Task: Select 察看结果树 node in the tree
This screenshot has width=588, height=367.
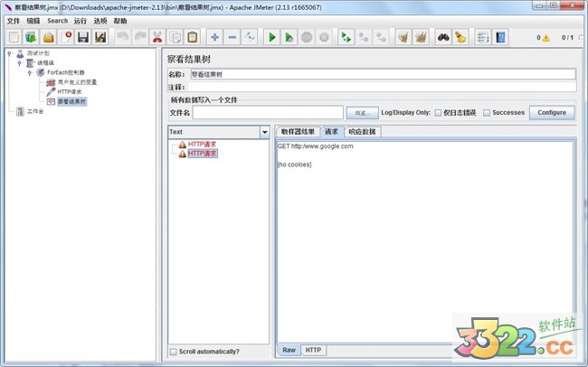Action: click(71, 101)
